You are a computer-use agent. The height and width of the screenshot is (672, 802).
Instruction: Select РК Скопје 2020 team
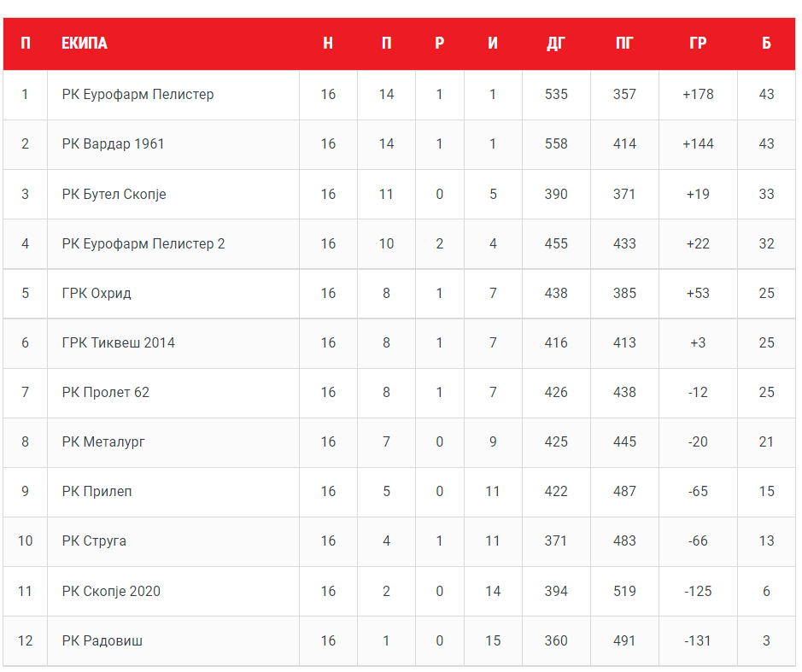point(111,591)
